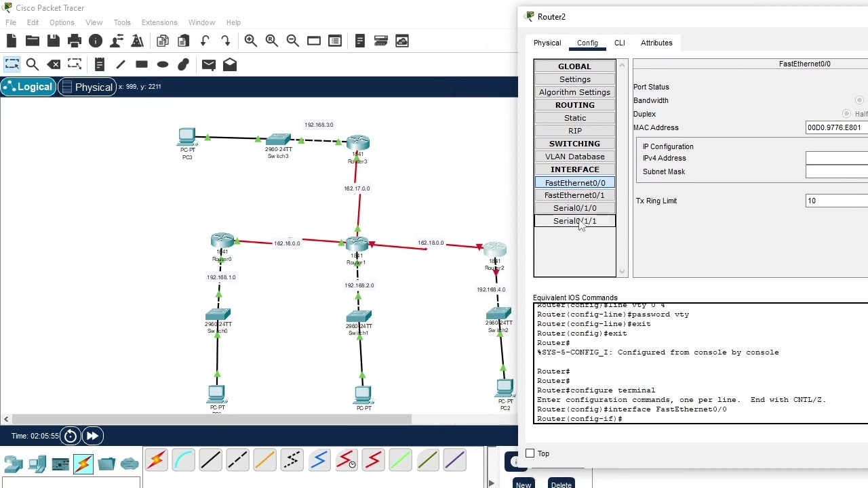Open the VLAN Database settings
This screenshot has width=868, height=488.
[x=575, y=157]
